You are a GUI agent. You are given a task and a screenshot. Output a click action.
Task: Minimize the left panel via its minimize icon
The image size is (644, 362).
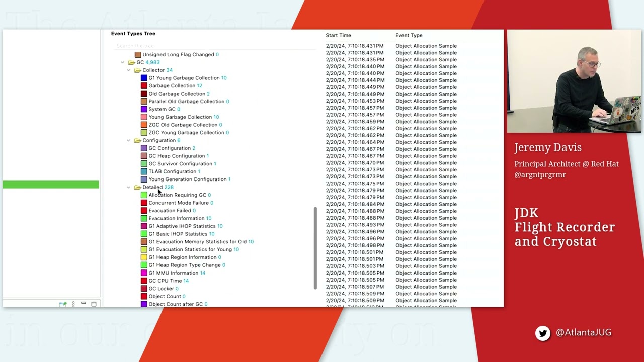tap(84, 303)
